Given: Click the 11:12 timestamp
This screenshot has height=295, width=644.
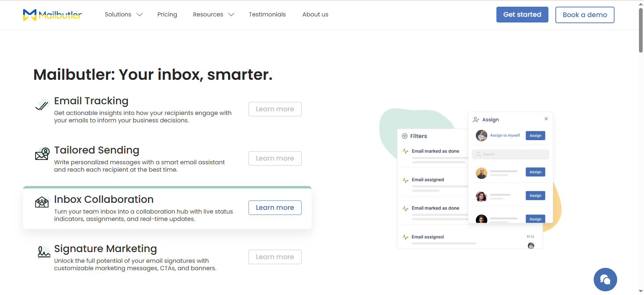Looking at the screenshot, I should (530, 237).
